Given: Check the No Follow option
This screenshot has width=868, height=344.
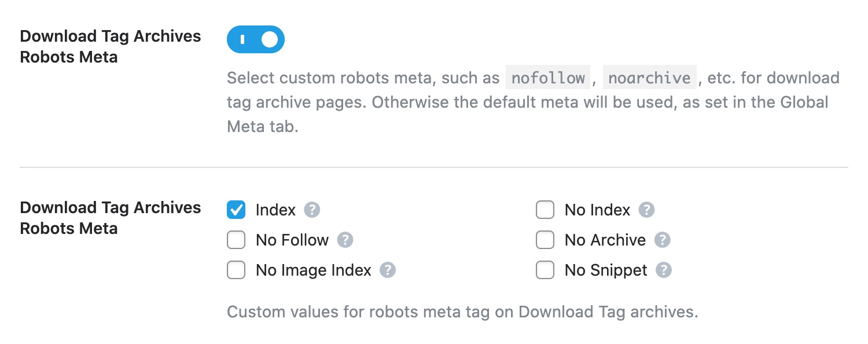Looking at the screenshot, I should [236, 240].
